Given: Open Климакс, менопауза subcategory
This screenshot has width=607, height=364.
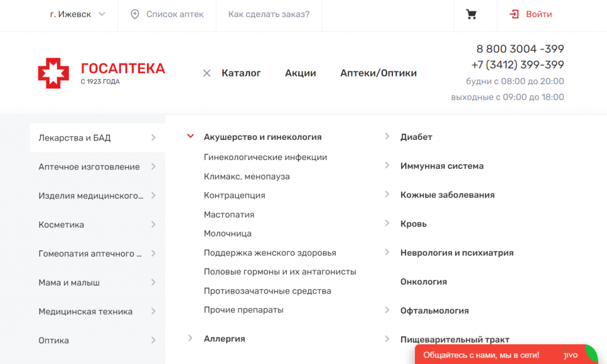Looking at the screenshot, I should [x=247, y=177].
